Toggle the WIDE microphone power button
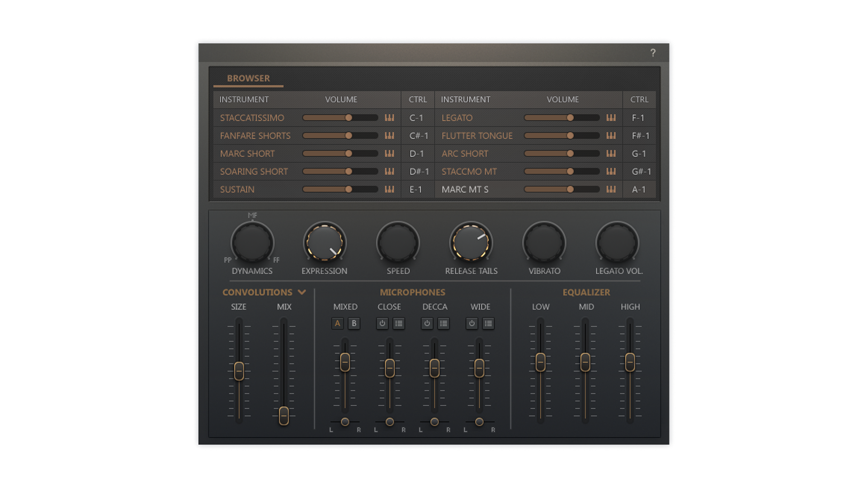868x488 pixels. (472, 324)
